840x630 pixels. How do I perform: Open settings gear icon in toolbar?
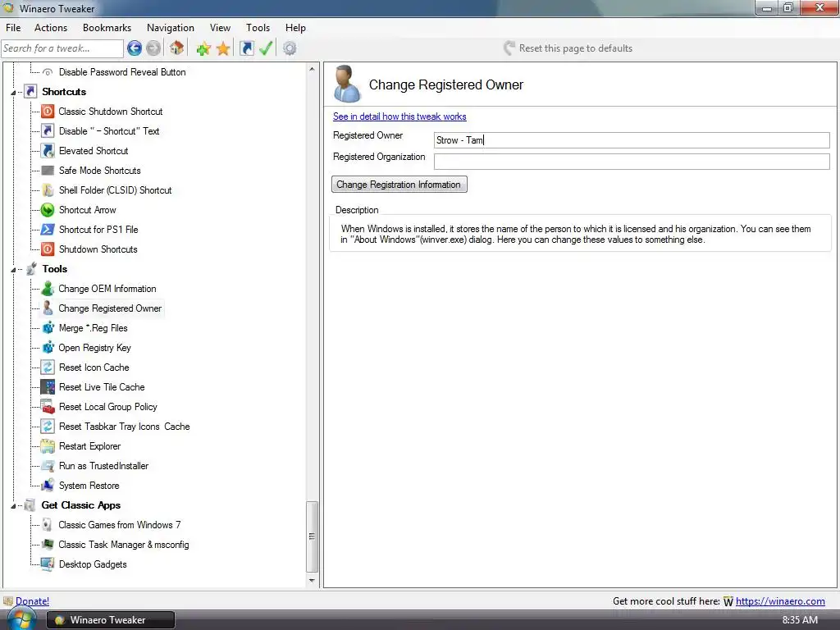(290, 48)
